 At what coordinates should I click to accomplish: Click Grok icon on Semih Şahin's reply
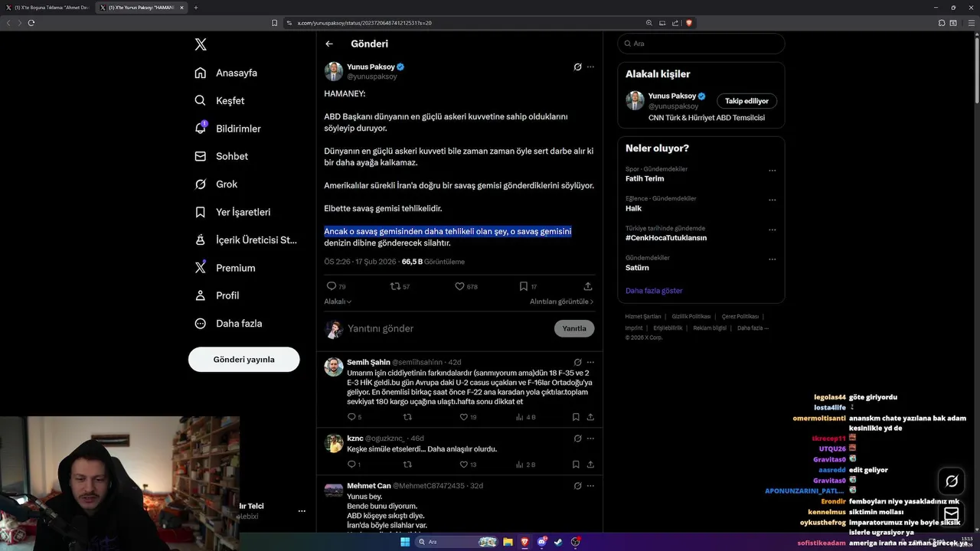pyautogui.click(x=578, y=362)
